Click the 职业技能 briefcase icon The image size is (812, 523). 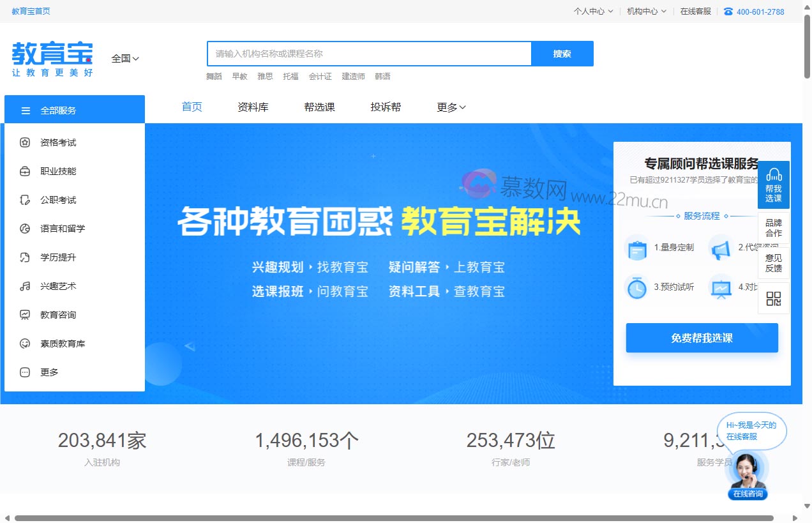tap(25, 171)
